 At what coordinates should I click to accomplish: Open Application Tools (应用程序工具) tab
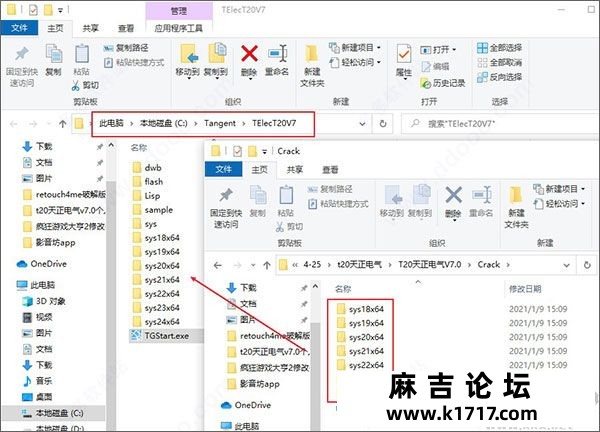click(179, 28)
